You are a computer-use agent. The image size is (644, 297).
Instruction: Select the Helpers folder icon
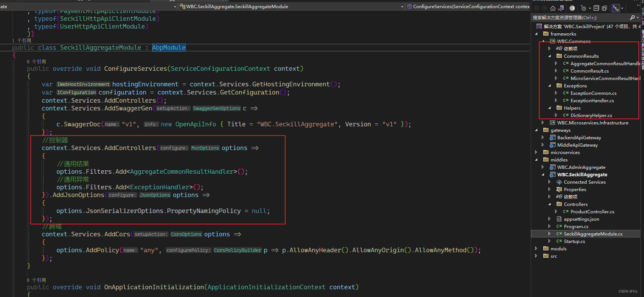(559, 108)
